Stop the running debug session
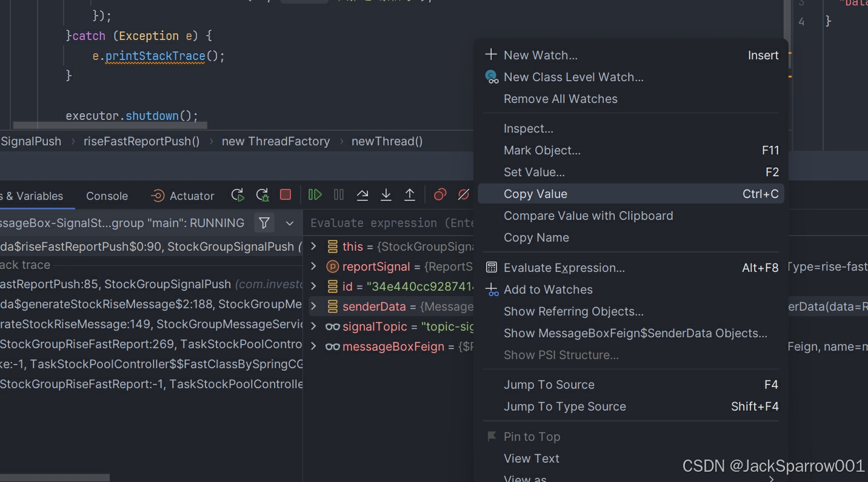 tap(285, 195)
